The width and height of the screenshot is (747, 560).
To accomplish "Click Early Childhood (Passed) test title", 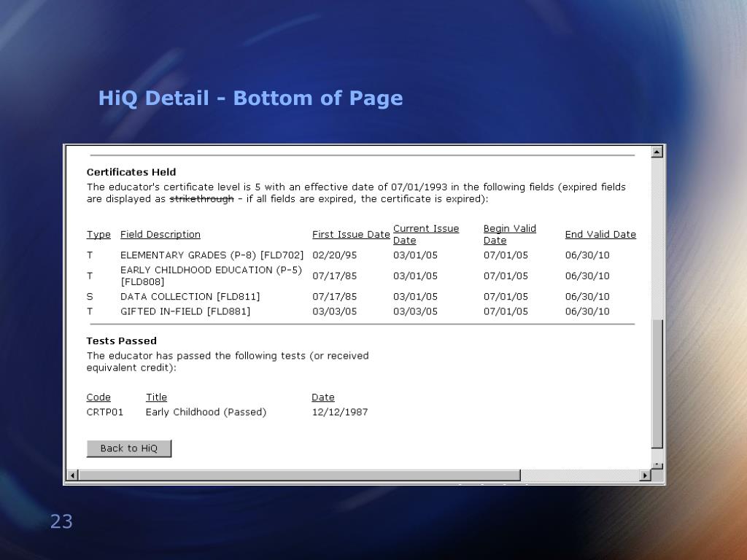I will [x=206, y=413].
